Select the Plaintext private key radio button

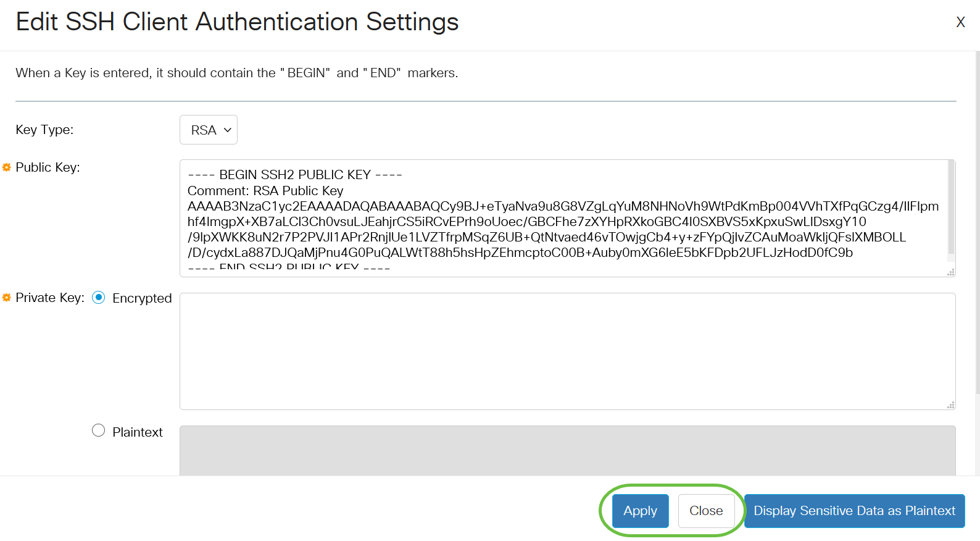(98, 430)
